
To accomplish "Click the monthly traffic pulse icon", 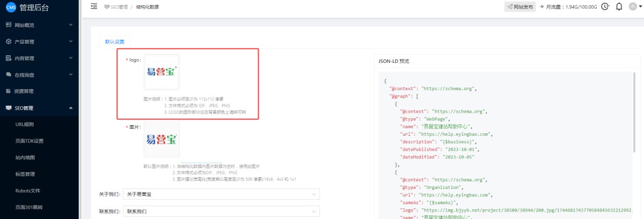I will pos(541,7).
